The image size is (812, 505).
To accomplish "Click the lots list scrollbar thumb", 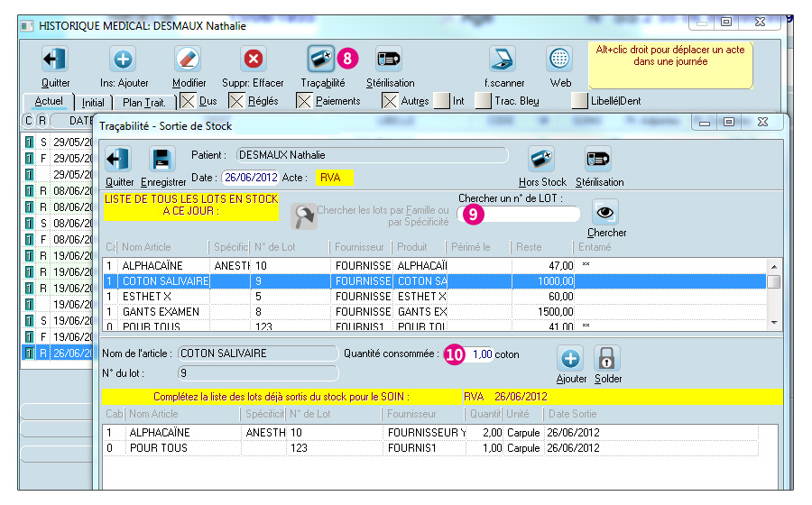I will point(774,282).
